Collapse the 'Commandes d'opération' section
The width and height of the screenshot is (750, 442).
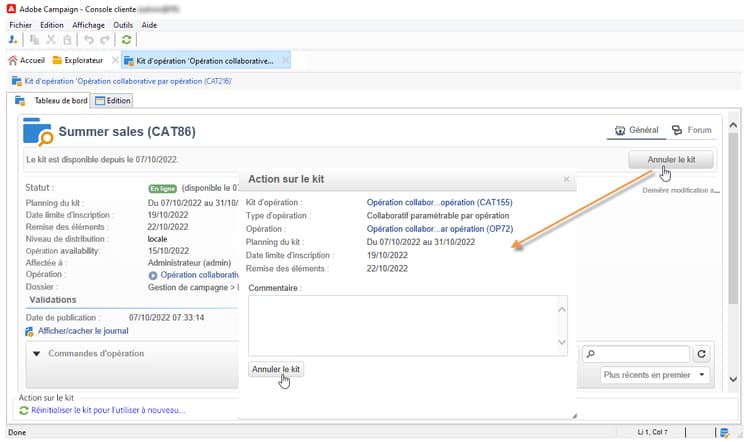coord(37,353)
